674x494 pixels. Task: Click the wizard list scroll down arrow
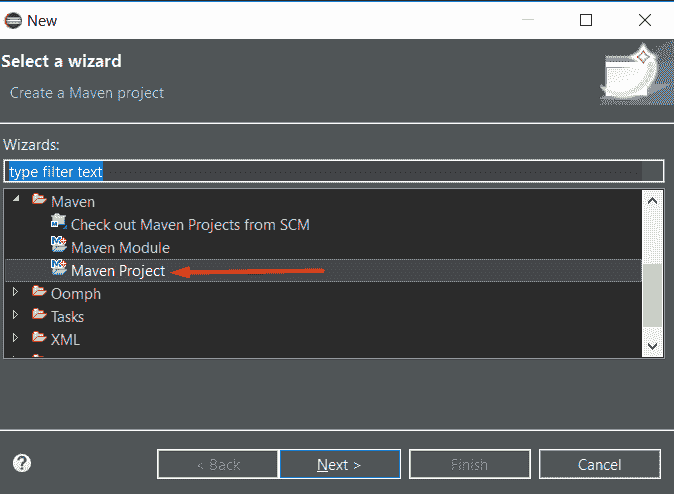pyautogui.click(x=653, y=346)
